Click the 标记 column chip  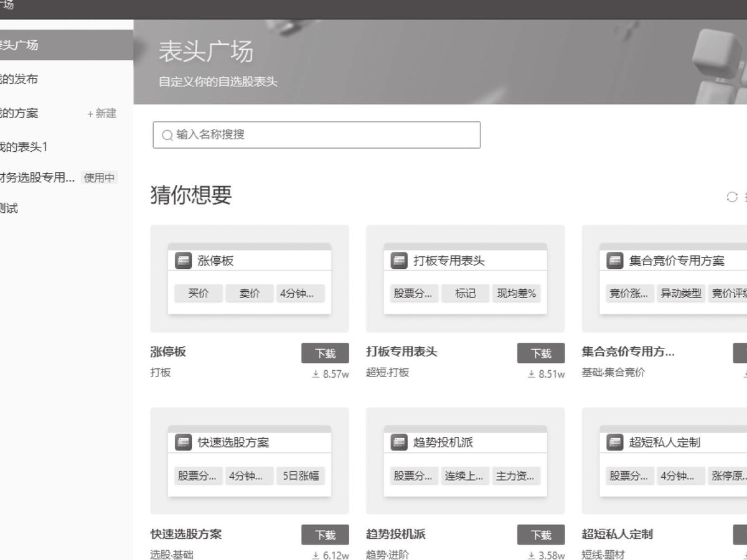click(465, 294)
